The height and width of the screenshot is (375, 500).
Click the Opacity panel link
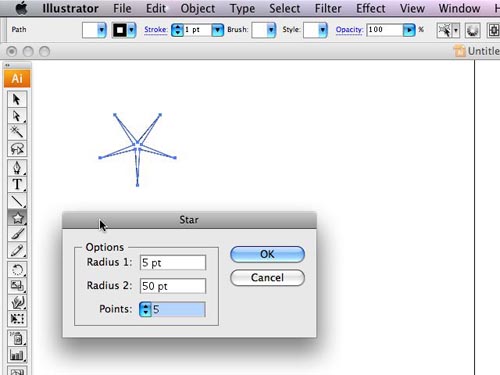(x=349, y=30)
